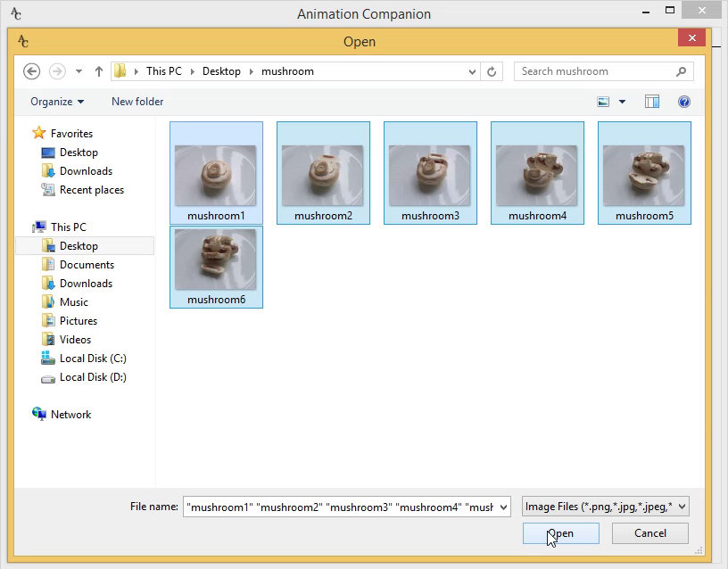Select This PC in address path
Screen dimensions: 728x569
click(164, 71)
